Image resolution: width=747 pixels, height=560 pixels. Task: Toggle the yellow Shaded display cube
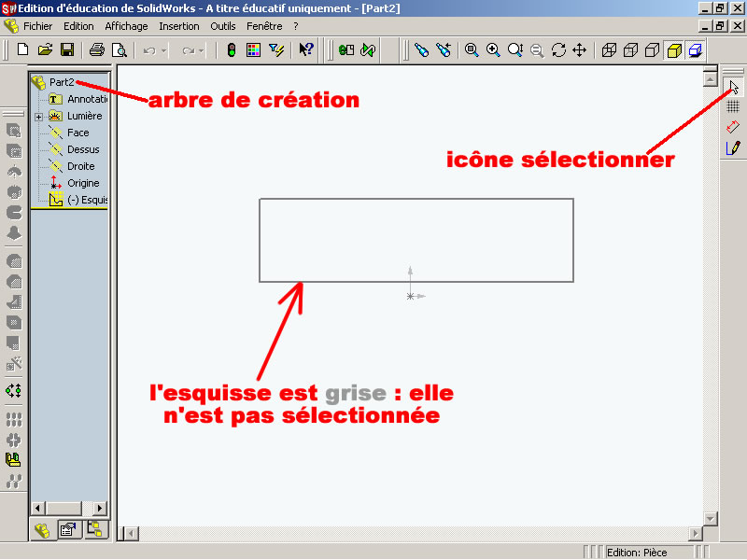(674, 50)
